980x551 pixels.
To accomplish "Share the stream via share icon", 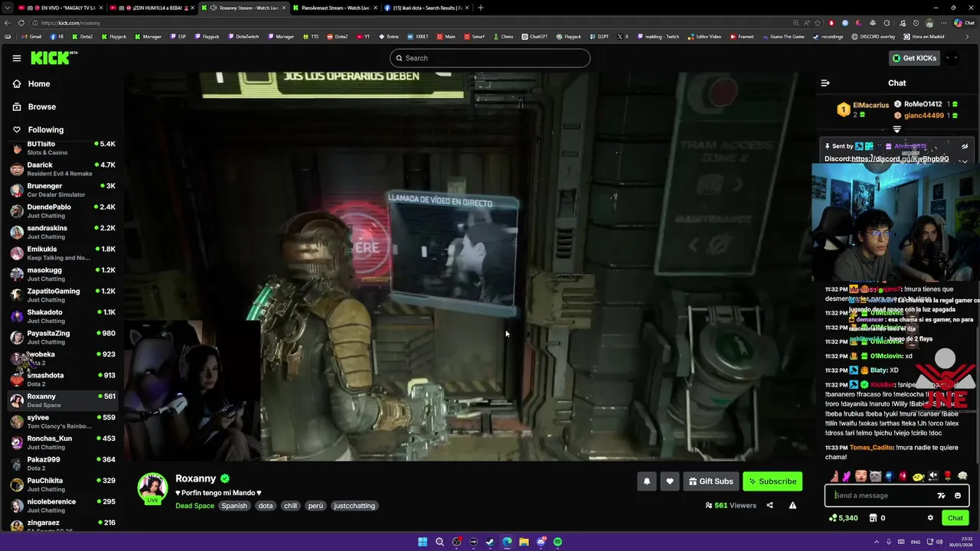I will [x=769, y=505].
